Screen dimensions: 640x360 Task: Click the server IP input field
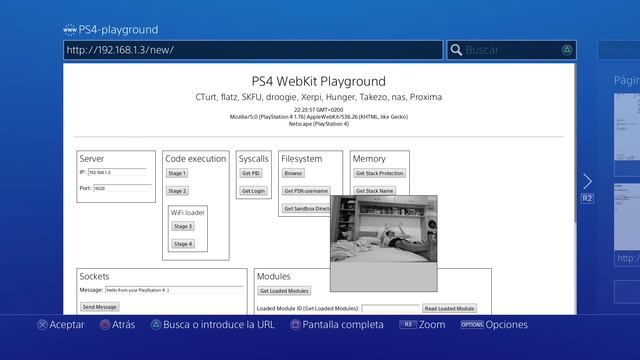click(x=117, y=172)
